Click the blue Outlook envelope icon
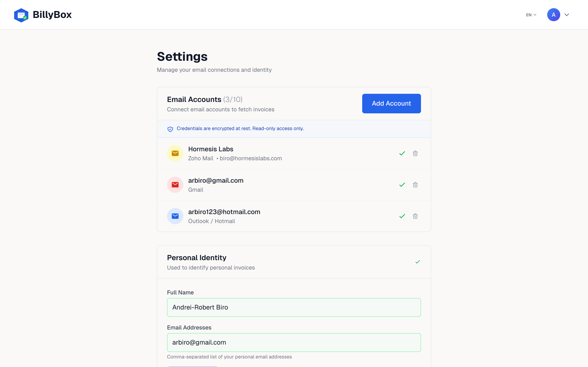 [175, 216]
